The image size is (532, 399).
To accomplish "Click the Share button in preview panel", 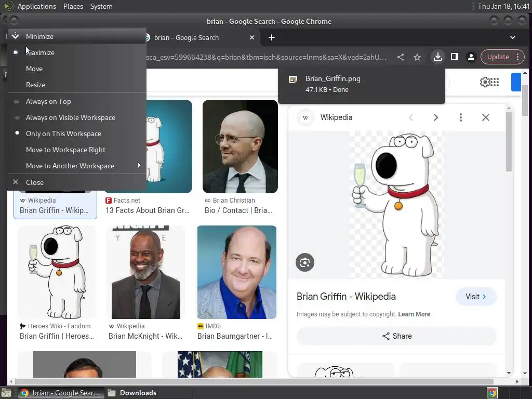I will coord(396,336).
